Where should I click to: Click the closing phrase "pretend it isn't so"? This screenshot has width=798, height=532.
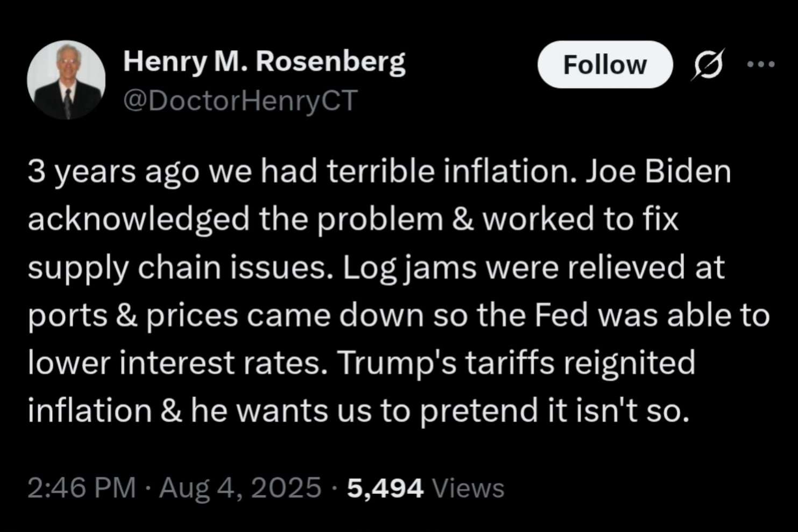pyautogui.click(x=554, y=410)
